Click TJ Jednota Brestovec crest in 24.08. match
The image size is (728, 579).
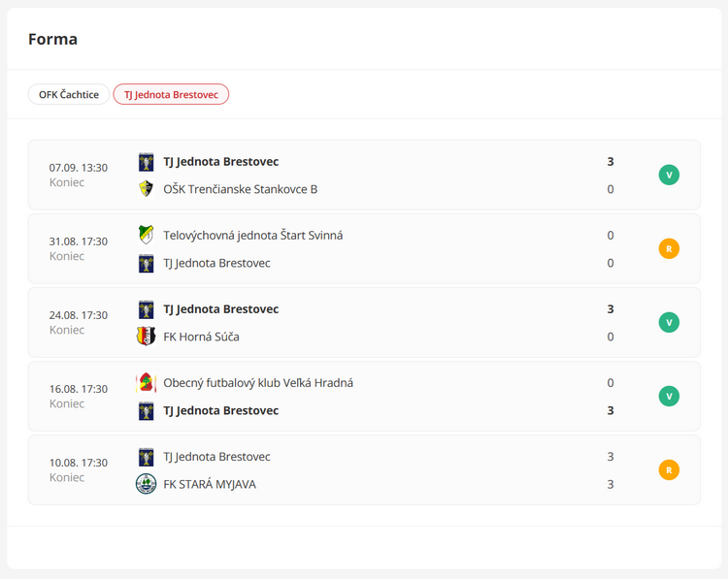146,309
